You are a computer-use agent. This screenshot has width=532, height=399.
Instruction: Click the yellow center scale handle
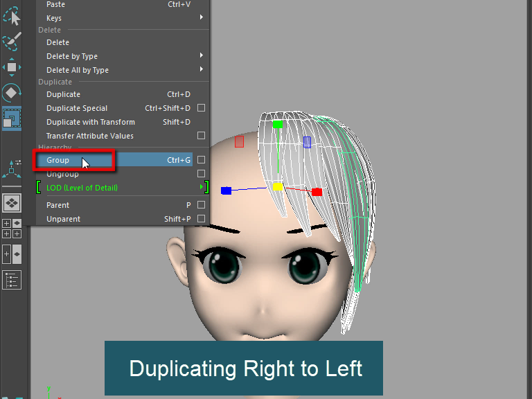coord(277,186)
